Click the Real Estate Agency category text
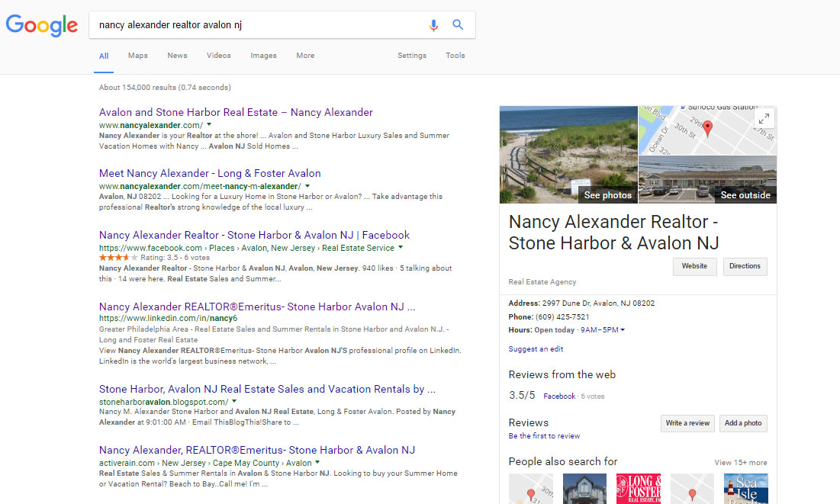 pyautogui.click(x=542, y=282)
